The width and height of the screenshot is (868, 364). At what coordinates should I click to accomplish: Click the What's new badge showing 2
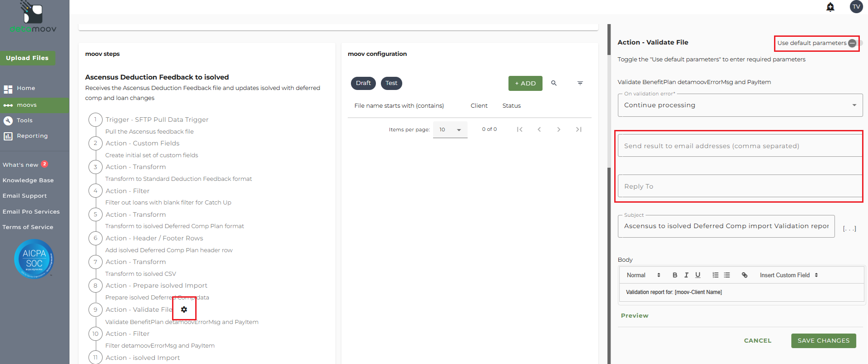(44, 164)
